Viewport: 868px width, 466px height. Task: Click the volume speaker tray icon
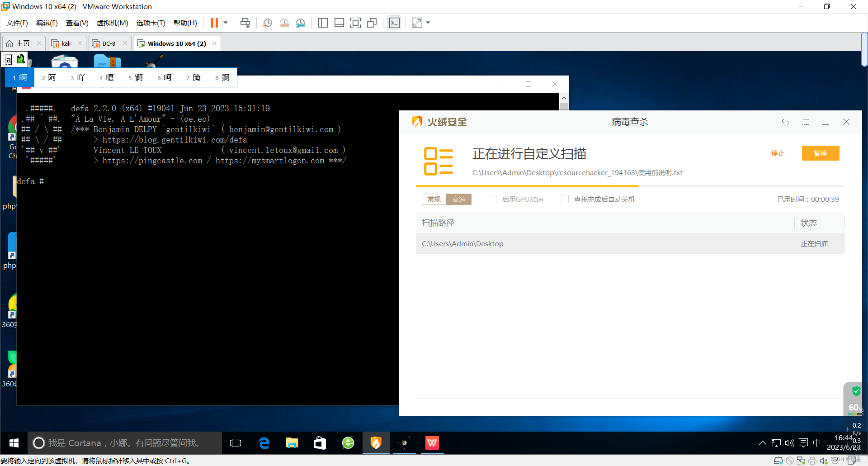(x=789, y=443)
